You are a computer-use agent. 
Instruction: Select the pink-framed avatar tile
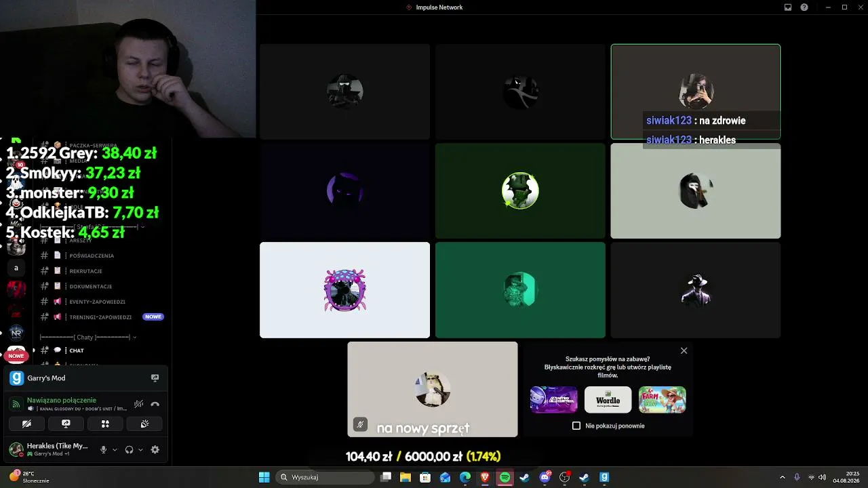point(344,290)
